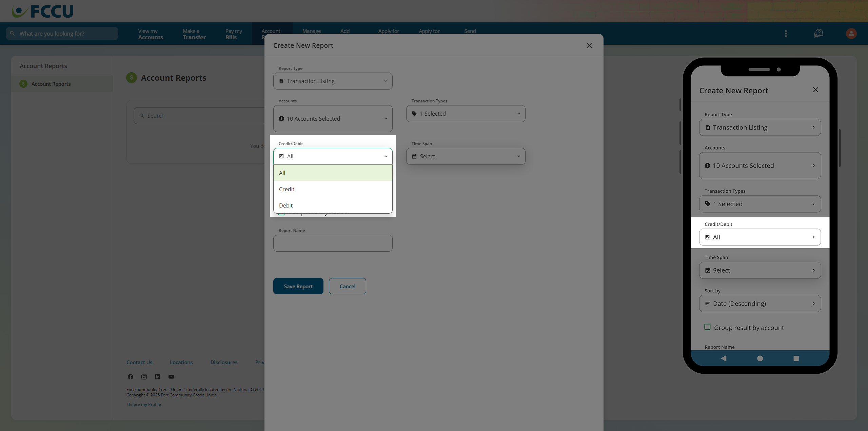The width and height of the screenshot is (868, 431).
Task: Go to Make a Transfer tab
Action: (x=194, y=34)
